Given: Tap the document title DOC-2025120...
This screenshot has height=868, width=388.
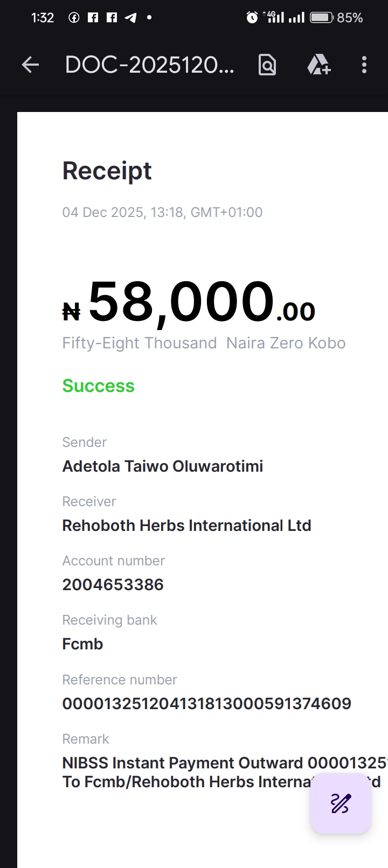Looking at the screenshot, I should pos(149,65).
